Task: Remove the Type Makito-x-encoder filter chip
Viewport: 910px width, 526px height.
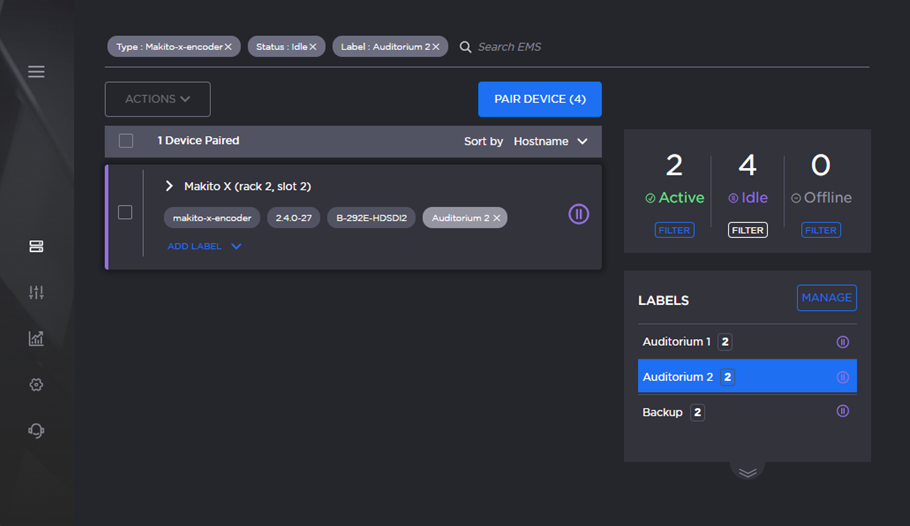Action: [x=228, y=47]
